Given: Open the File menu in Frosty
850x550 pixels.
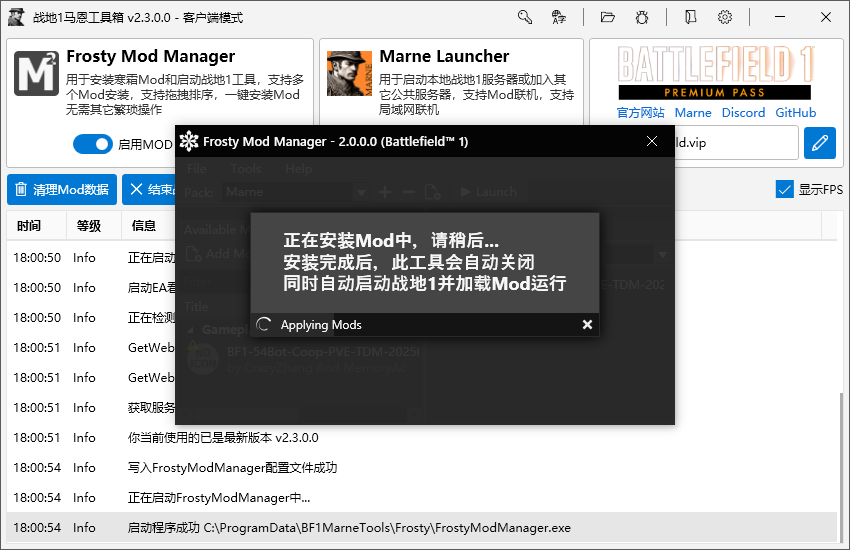Looking at the screenshot, I should point(197,169).
